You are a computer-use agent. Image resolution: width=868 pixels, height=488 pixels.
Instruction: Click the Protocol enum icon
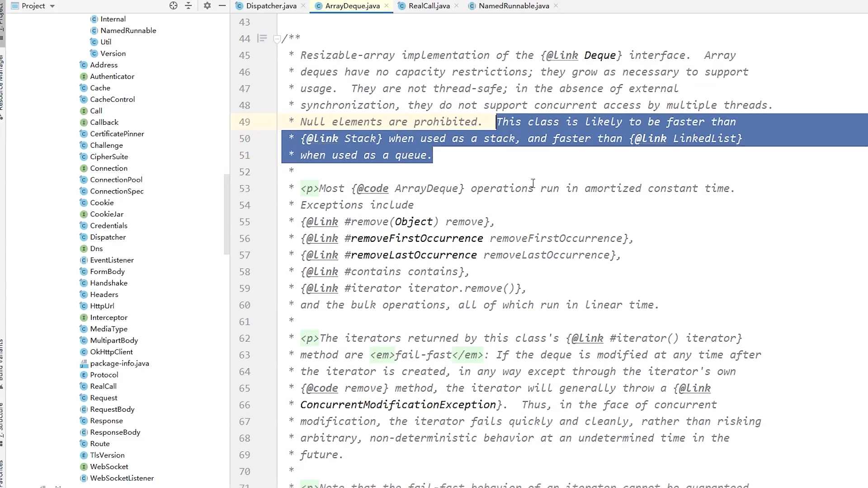(84, 375)
